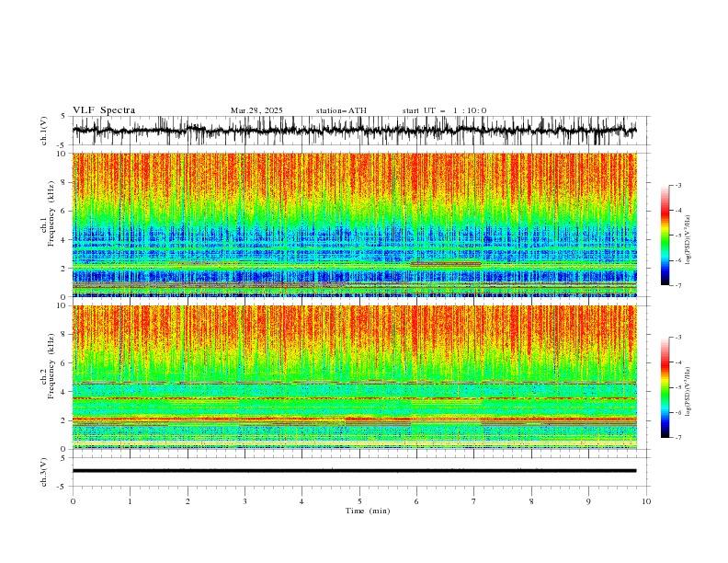This screenshot has height=563, width=728.
Task: Click the log(PSD) label next to ch.2 colorbar
Action: pos(688,392)
